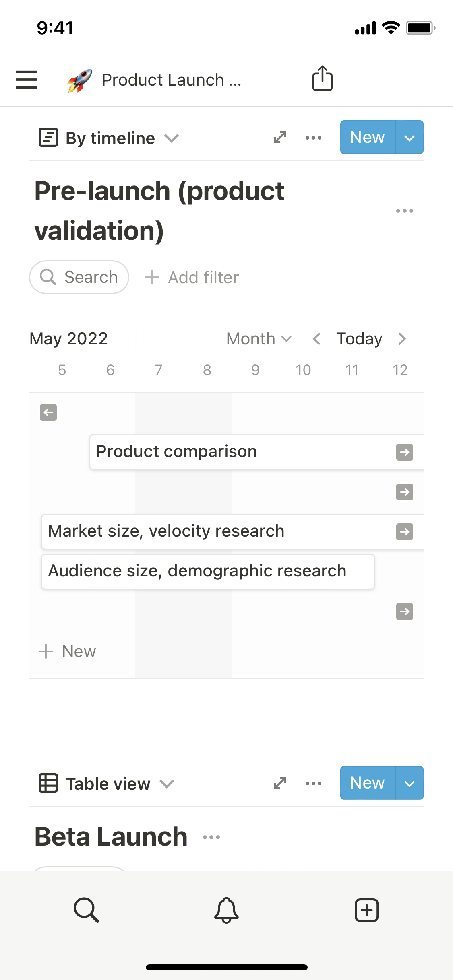Open Table view switcher dropdown

107,784
